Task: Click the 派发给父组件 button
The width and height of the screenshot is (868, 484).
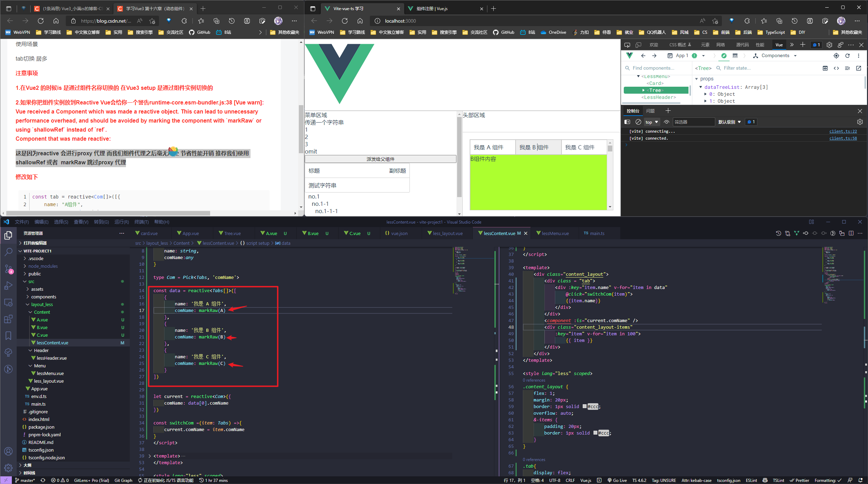Action: coord(380,159)
